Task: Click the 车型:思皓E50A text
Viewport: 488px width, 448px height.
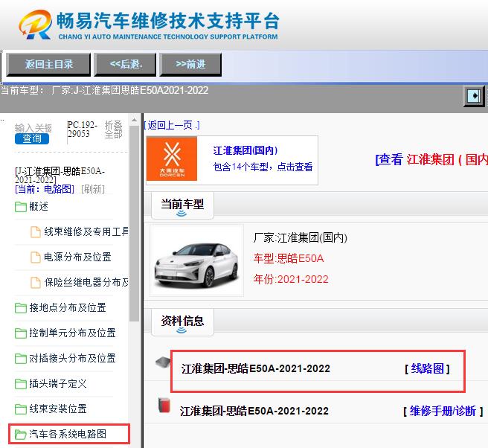Action: point(289,258)
